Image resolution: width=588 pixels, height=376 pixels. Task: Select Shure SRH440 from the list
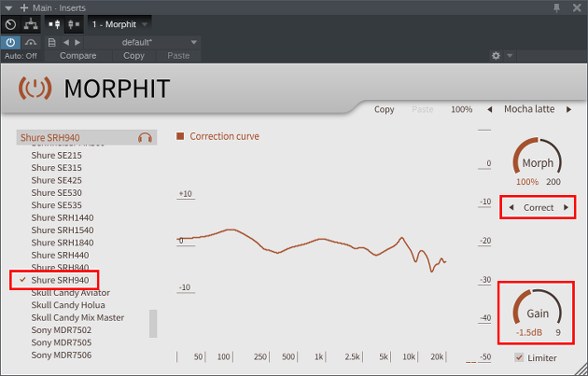click(60, 256)
